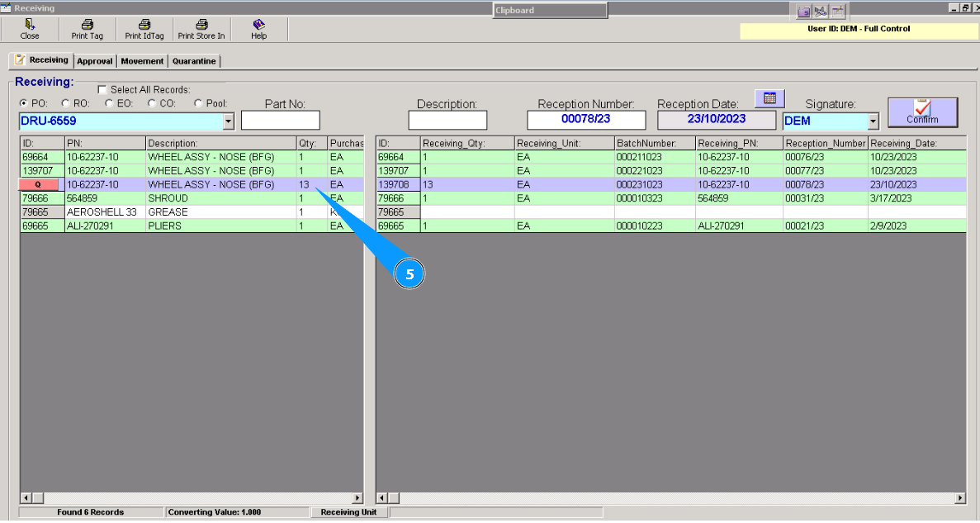Switch to the Quarantine tab
This screenshot has width=980, height=523.
pyautogui.click(x=194, y=61)
